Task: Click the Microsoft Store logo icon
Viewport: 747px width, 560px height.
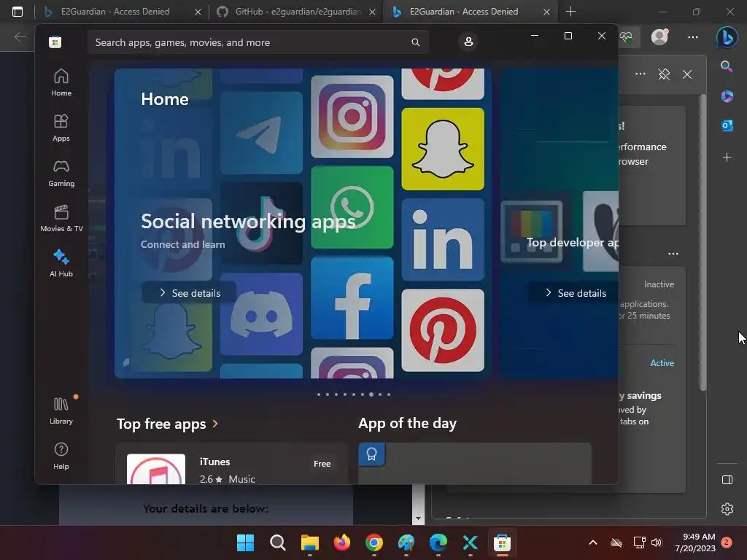Action: tap(55, 42)
